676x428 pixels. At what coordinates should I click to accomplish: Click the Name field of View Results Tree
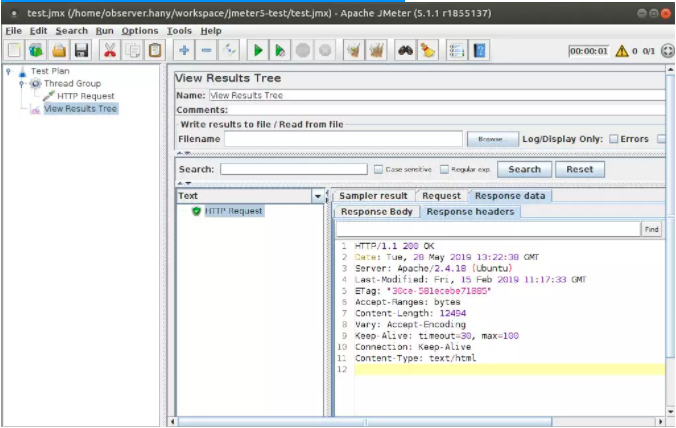pyautogui.click(x=437, y=95)
